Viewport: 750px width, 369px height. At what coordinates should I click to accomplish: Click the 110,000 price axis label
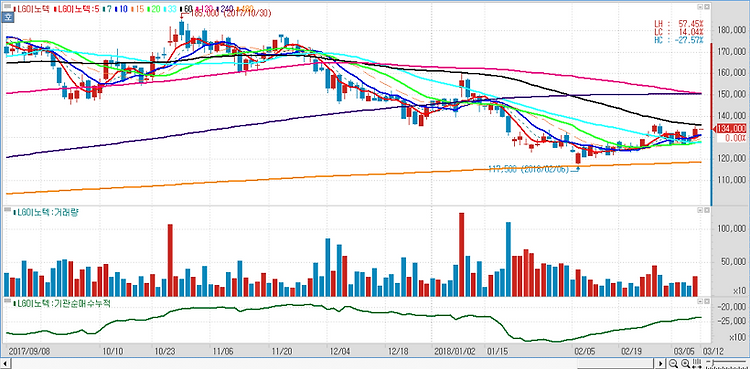732,180
